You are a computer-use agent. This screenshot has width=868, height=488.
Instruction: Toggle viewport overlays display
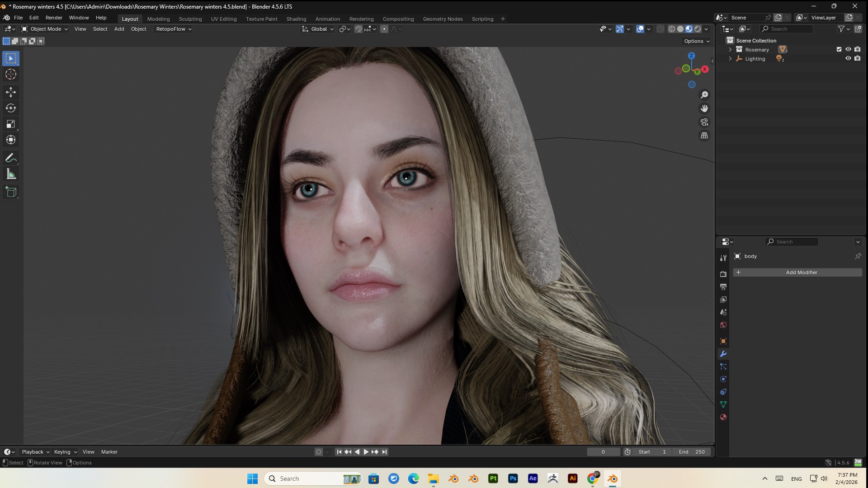click(640, 29)
